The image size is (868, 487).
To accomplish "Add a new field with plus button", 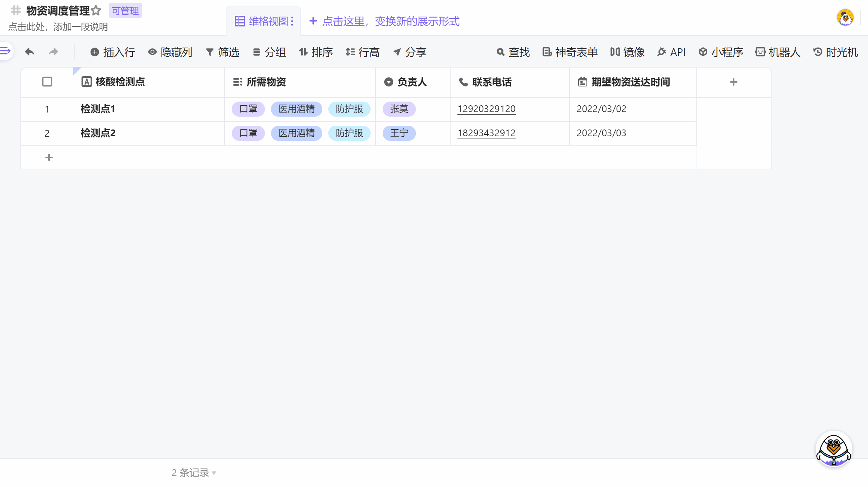I will tap(733, 82).
